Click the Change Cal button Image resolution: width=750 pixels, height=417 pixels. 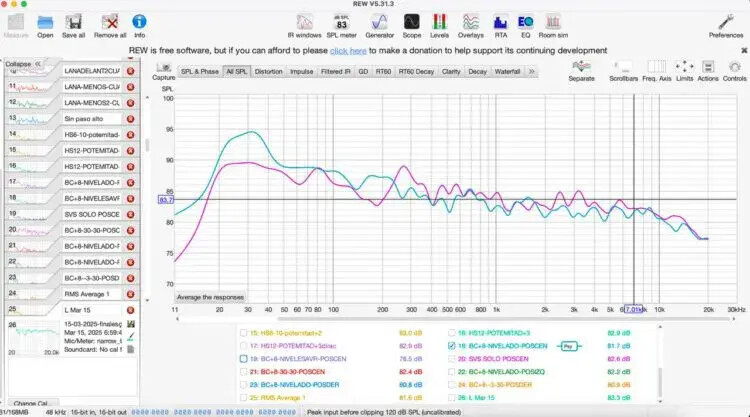click(x=31, y=404)
